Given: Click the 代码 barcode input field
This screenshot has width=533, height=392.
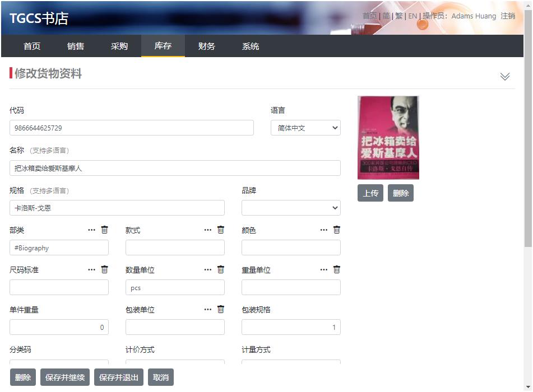Looking at the screenshot, I should click(132, 128).
